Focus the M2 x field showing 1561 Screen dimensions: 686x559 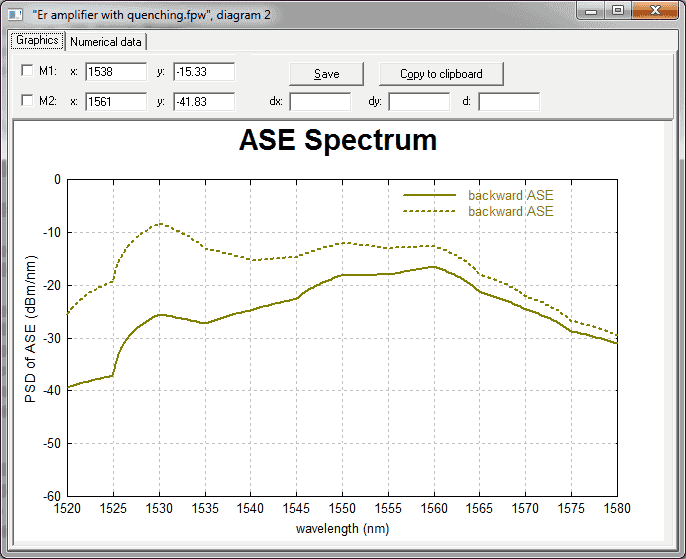(x=116, y=101)
